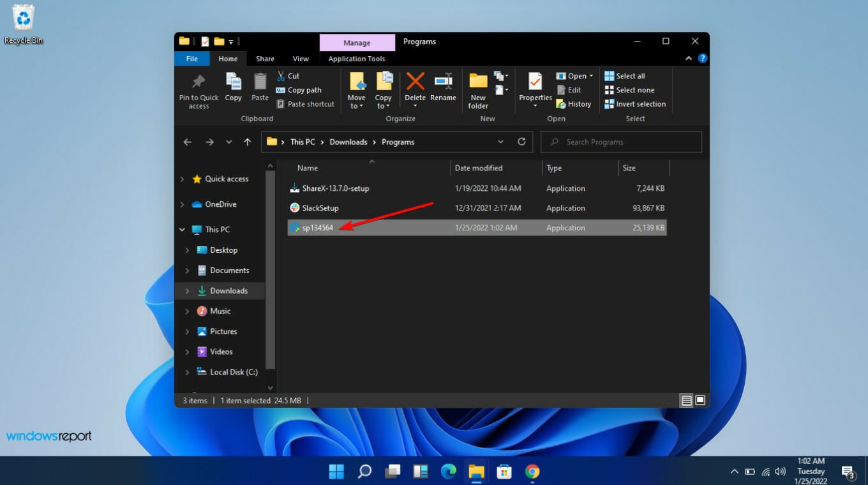Expand the Music folder in the sidebar
Image resolution: width=868 pixels, height=485 pixels.
pyautogui.click(x=186, y=311)
